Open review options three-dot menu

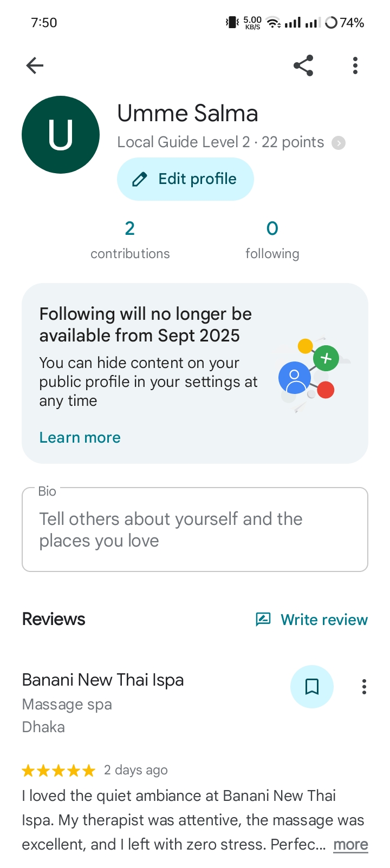pos(364,687)
